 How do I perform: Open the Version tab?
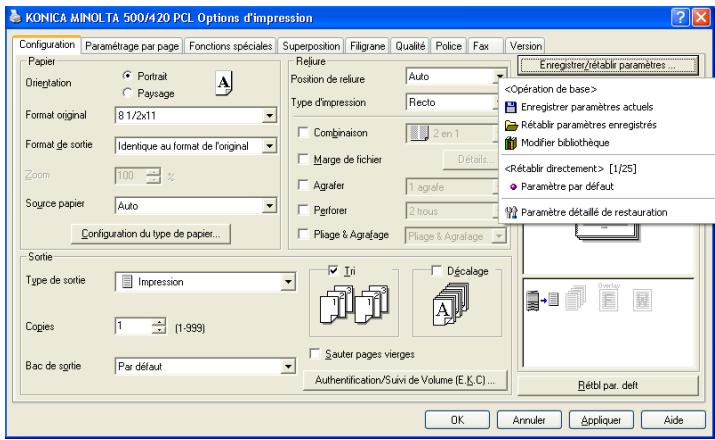(526, 47)
